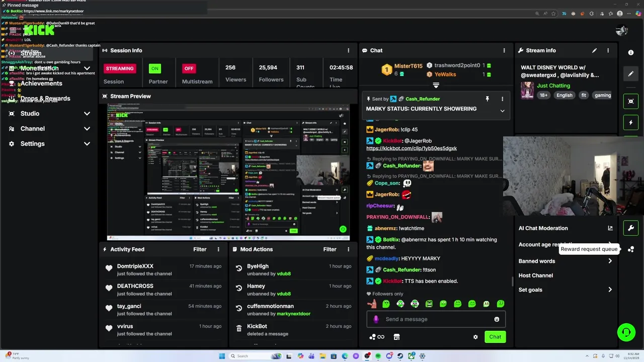Open Set goals settings arrow
Image resolution: width=644 pixels, height=362 pixels.
(610, 290)
